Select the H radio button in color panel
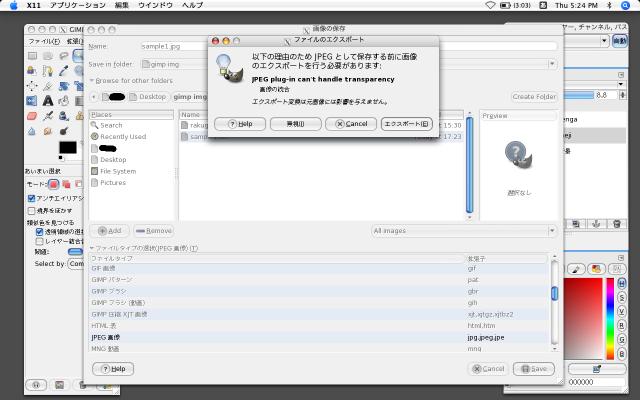 (622, 283)
